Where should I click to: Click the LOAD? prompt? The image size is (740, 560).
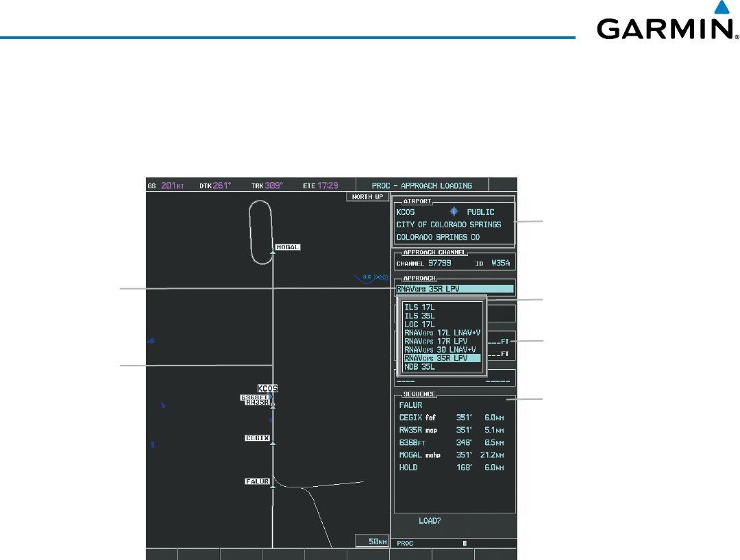(x=430, y=521)
